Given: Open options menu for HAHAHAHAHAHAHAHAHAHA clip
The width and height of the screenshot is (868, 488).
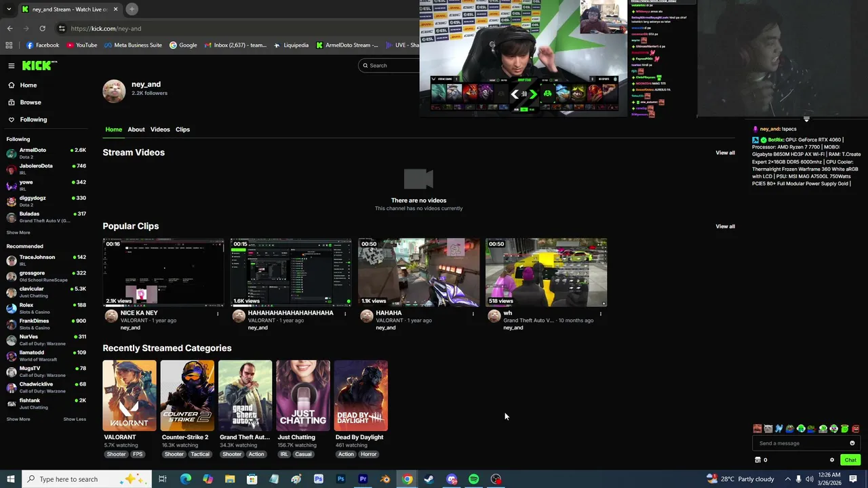Looking at the screenshot, I should point(345,314).
